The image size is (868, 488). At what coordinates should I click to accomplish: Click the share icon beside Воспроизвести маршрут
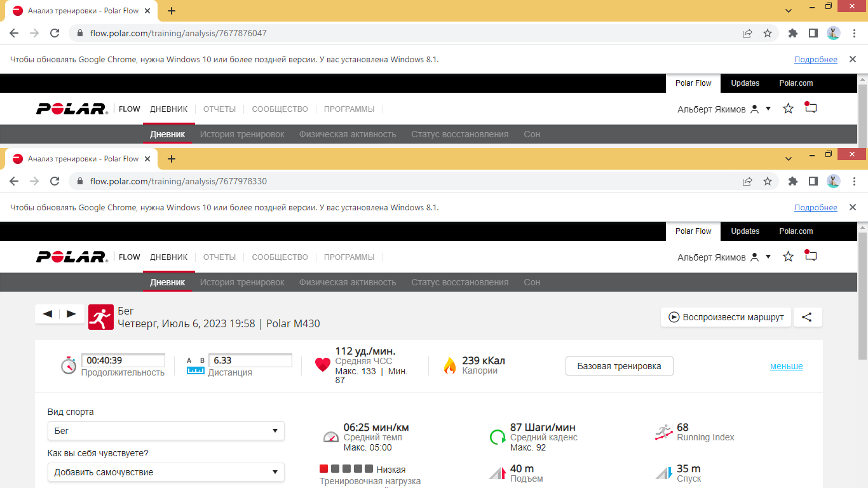pyautogui.click(x=807, y=317)
